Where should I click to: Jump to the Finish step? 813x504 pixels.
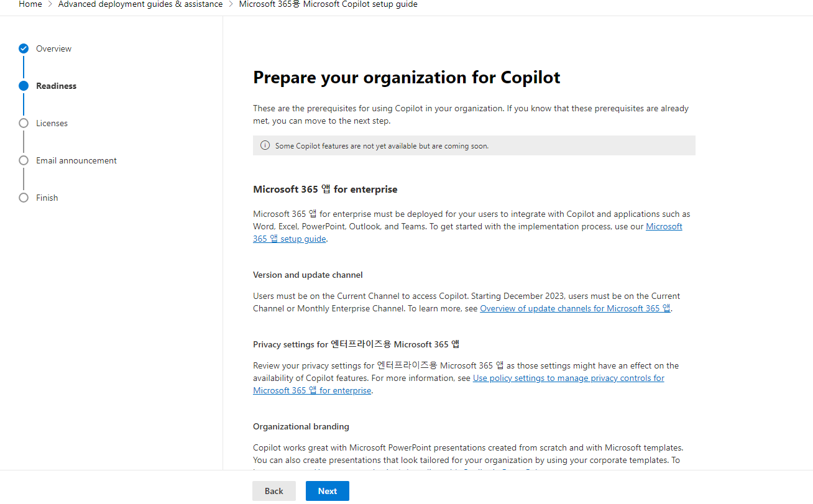point(47,198)
